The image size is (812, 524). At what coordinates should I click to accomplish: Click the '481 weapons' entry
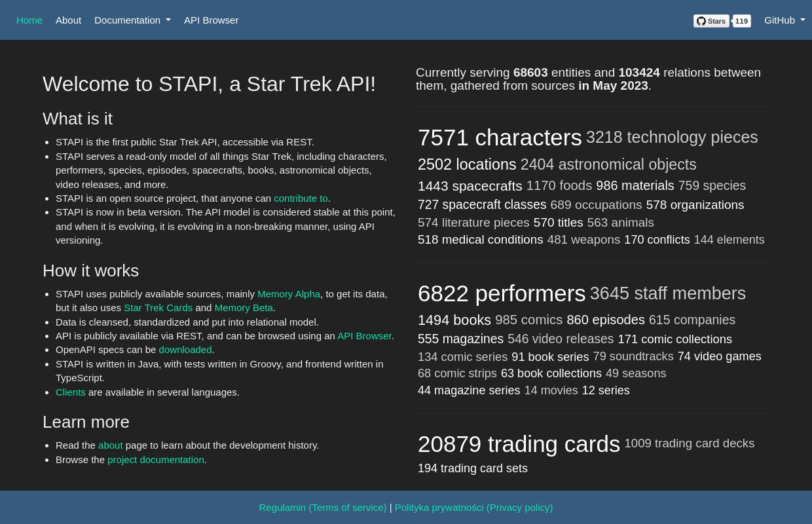(x=583, y=240)
